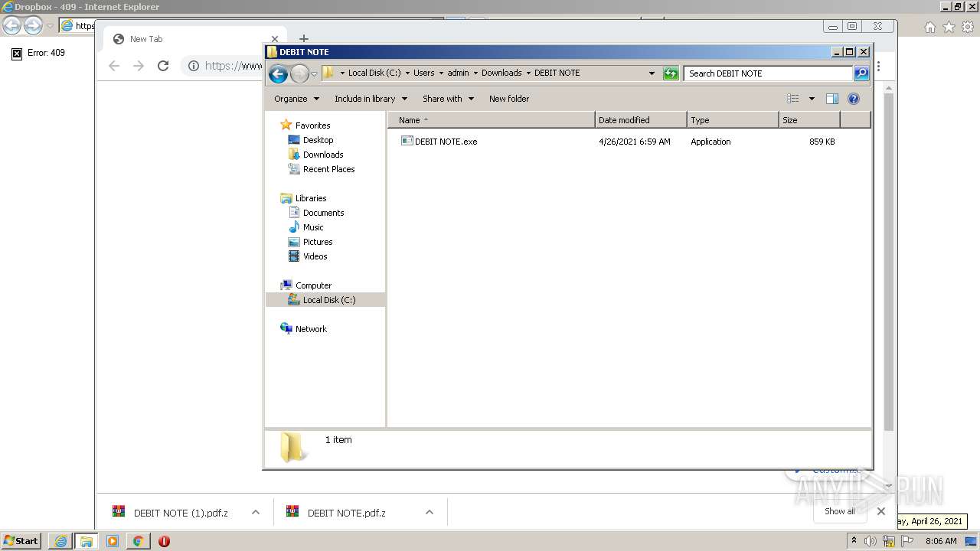Open Explorer help question mark icon
980x551 pixels.
(854, 99)
